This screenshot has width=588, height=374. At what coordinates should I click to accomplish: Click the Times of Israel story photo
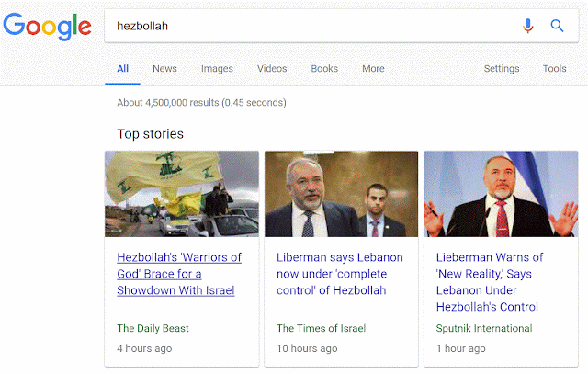click(x=341, y=194)
